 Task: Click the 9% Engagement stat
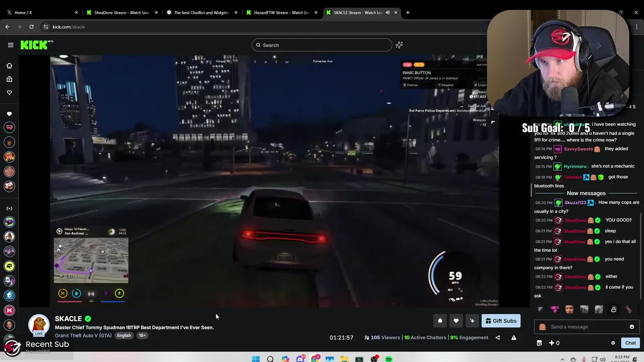[469, 338]
